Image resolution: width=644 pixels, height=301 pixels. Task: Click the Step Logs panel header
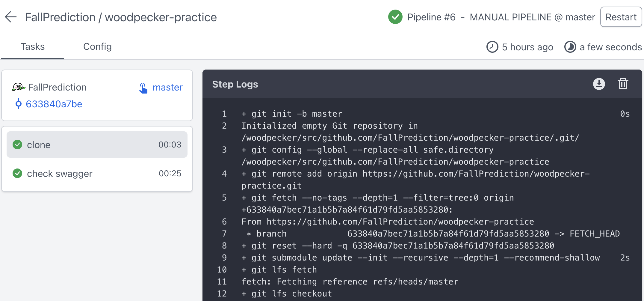[235, 84]
